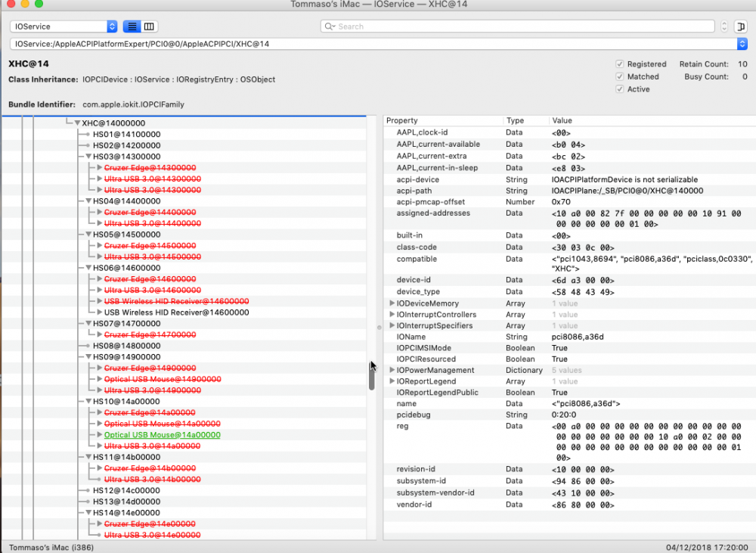Toggle the Registered checkbox

[x=620, y=64]
